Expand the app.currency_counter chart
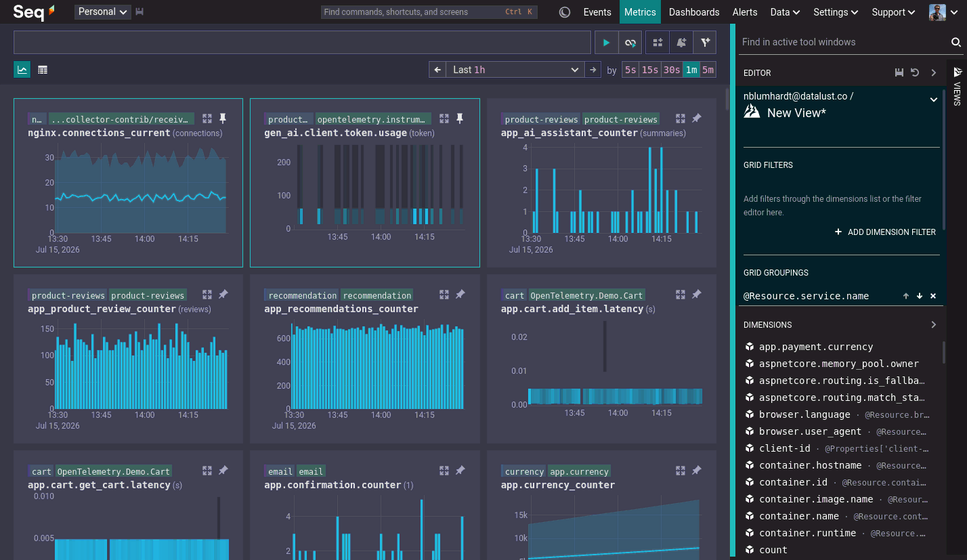Screen dimensions: 967x560 (x=681, y=471)
